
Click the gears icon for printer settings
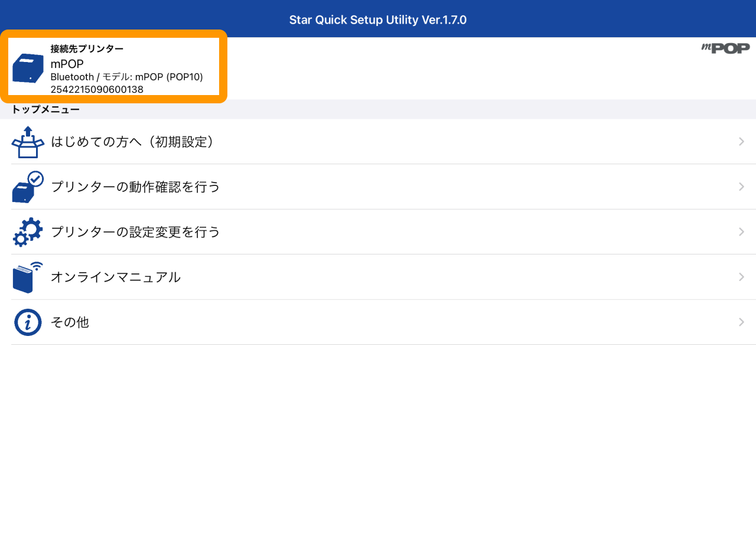(x=28, y=232)
